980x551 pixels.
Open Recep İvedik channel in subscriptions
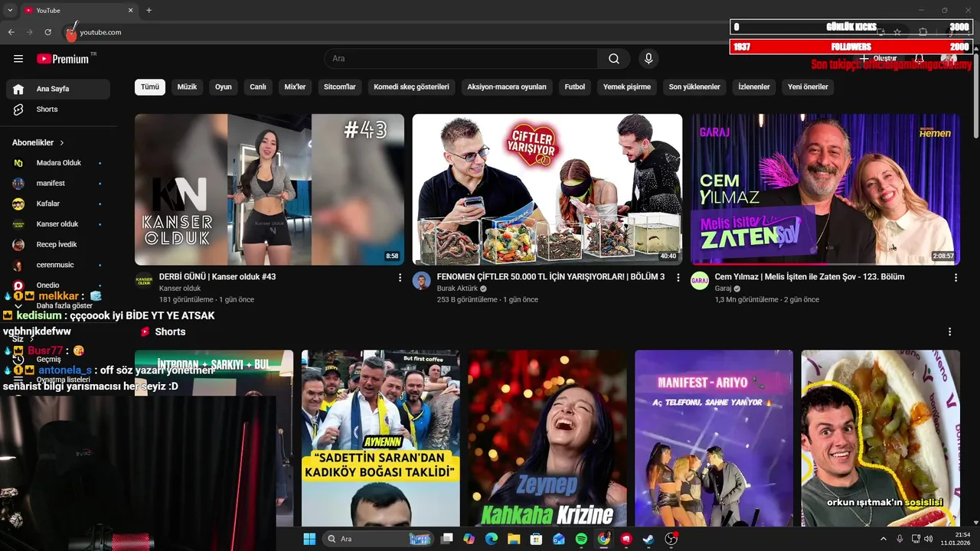58,245
